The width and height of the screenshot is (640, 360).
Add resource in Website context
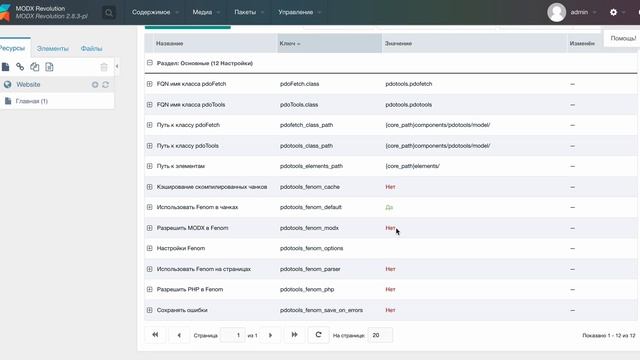[x=95, y=84]
